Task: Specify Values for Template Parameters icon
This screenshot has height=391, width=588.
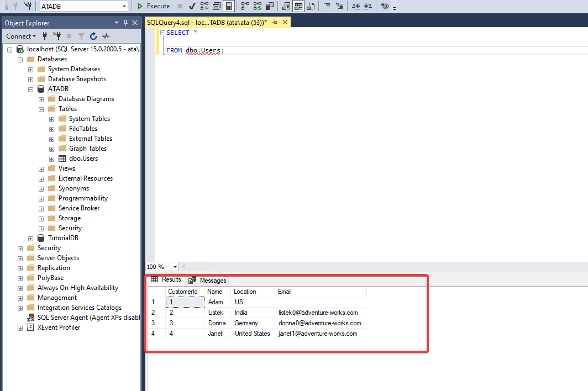Action: click(385, 6)
